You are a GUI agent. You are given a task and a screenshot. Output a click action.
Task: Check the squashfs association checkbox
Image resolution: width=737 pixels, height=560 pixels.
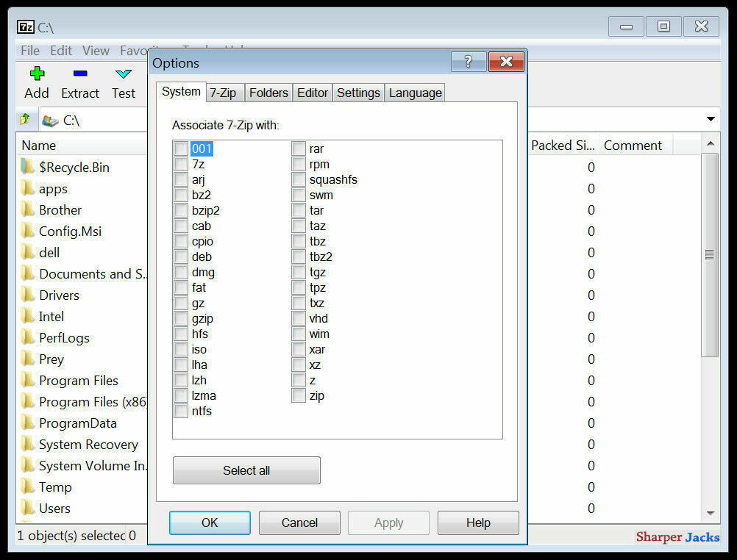coord(299,179)
